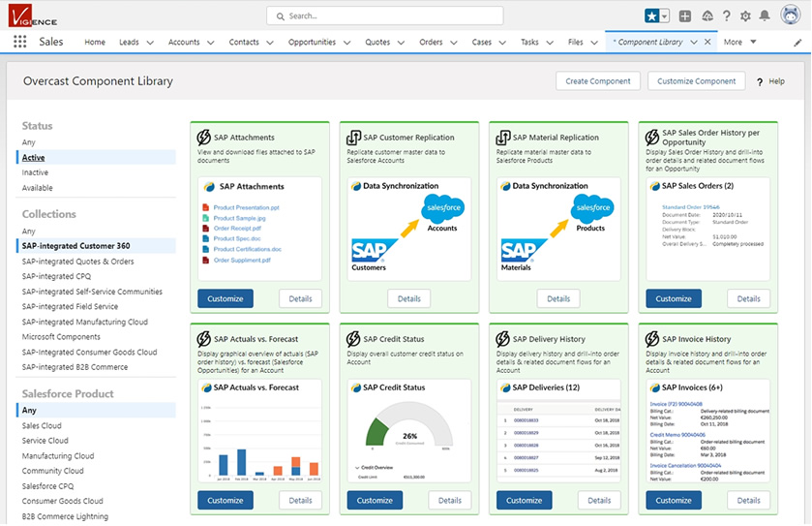Close the Component Library tab
Viewport: 812px width, 526px height.
(707, 42)
